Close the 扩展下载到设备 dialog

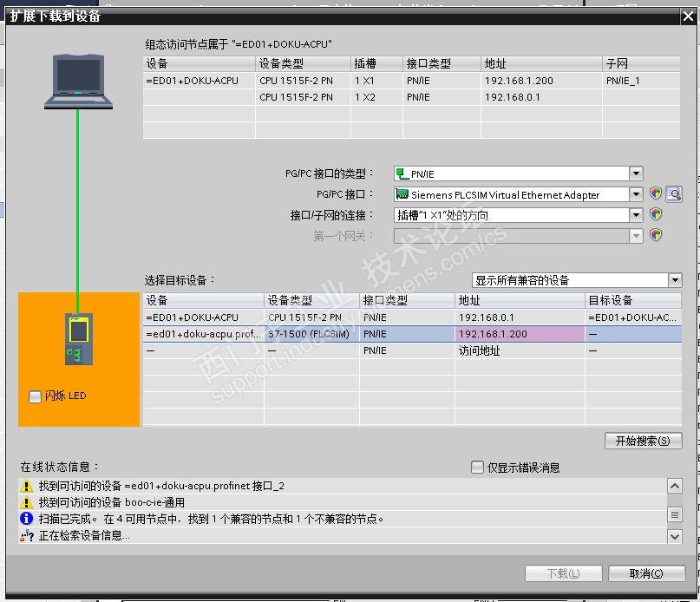(688, 16)
